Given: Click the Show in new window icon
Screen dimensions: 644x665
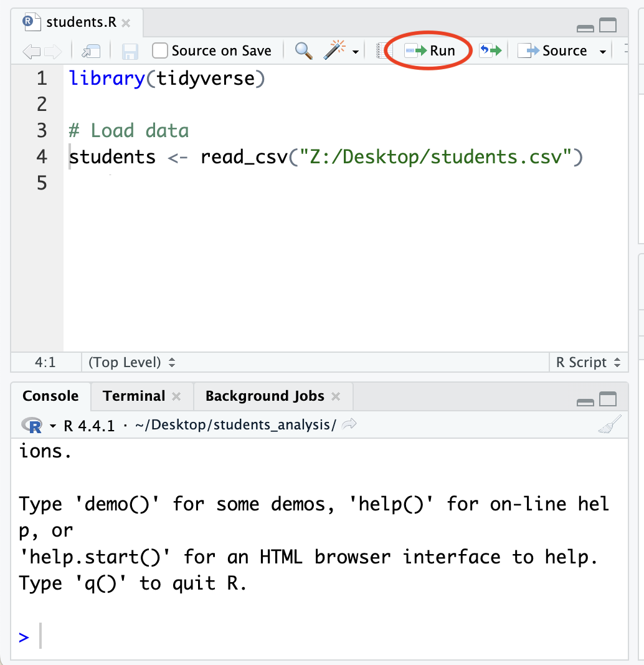Looking at the screenshot, I should coord(92,51).
